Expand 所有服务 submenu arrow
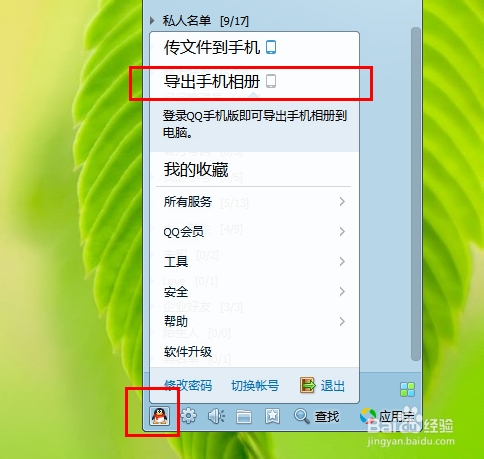484x459 pixels. point(342,201)
